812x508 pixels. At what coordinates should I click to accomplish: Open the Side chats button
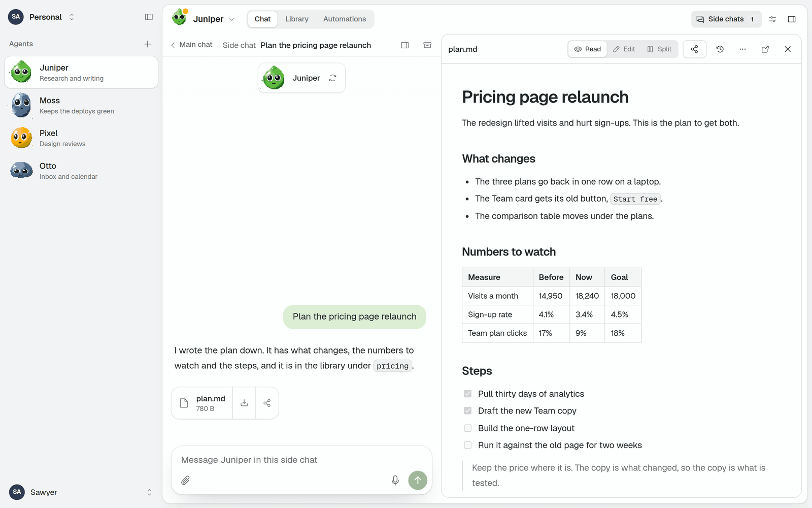(x=726, y=19)
